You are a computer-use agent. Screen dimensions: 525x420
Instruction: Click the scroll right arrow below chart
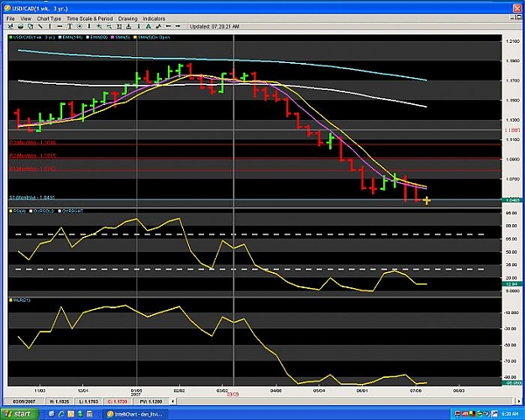point(518,402)
